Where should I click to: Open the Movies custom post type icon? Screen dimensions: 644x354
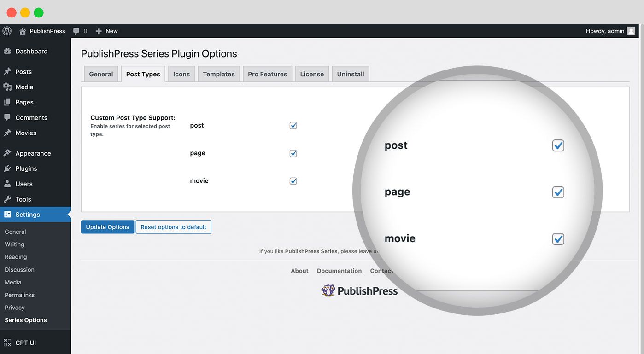coord(8,133)
